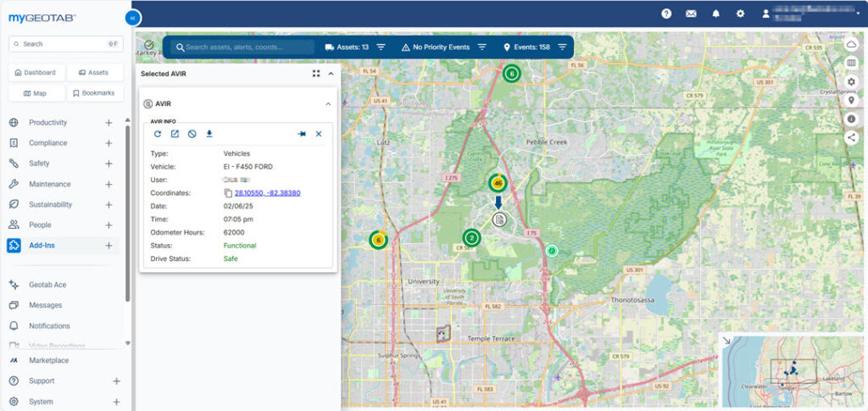This screenshot has width=868, height=411.
Task: Expand the Productivity plus icon
Action: [x=108, y=123]
